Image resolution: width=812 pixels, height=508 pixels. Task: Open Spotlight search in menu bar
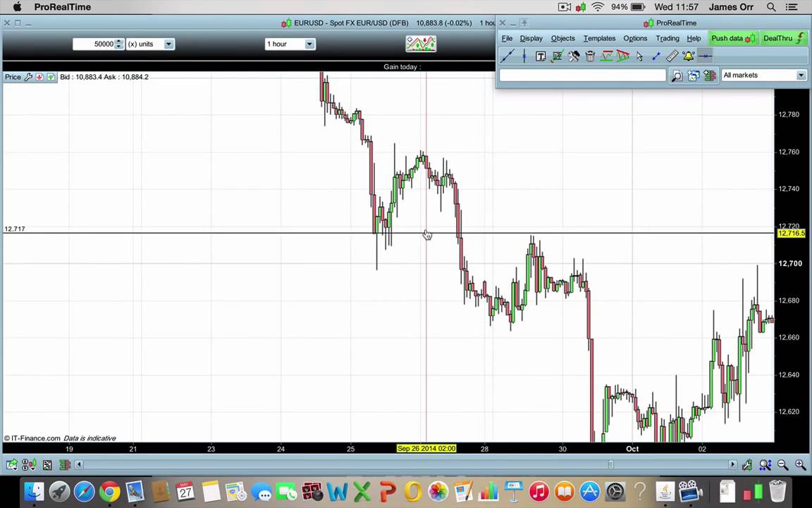pyautogui.click(x=771, y=7)
